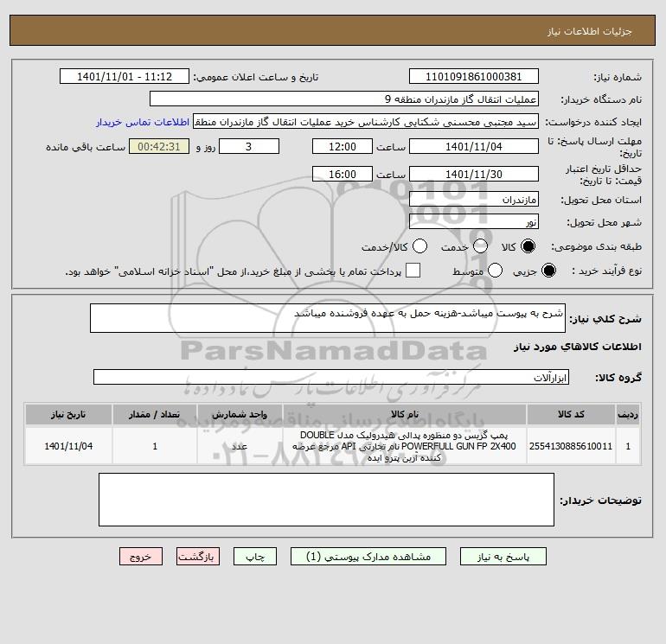The height and width of the screenshot is (644, 666).
Task: Select the 'جزیی' purchase type radio
Action: tap(548, 271)
